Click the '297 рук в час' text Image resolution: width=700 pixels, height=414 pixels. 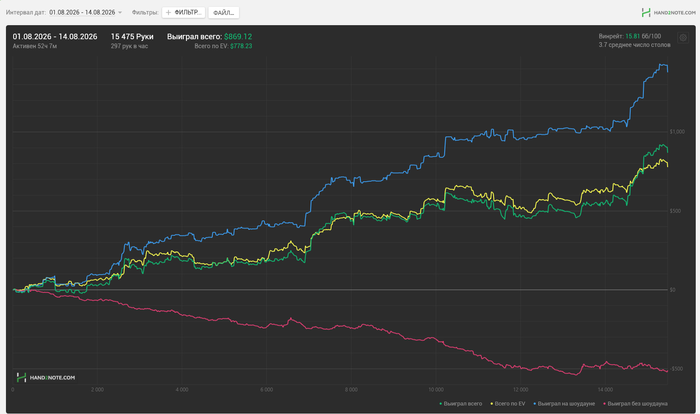[x=129, y=46]
